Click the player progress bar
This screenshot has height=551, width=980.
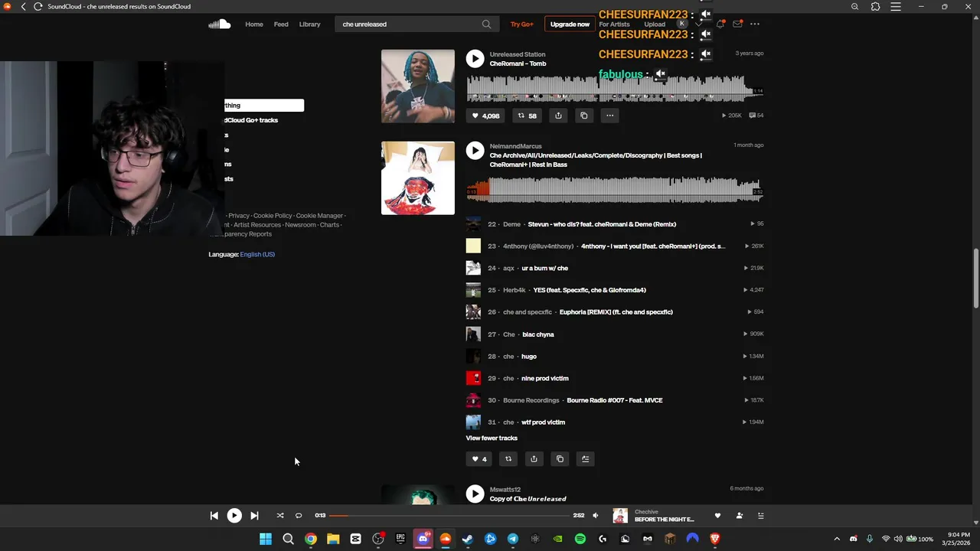pyautogui.click(x=450, y=516)
